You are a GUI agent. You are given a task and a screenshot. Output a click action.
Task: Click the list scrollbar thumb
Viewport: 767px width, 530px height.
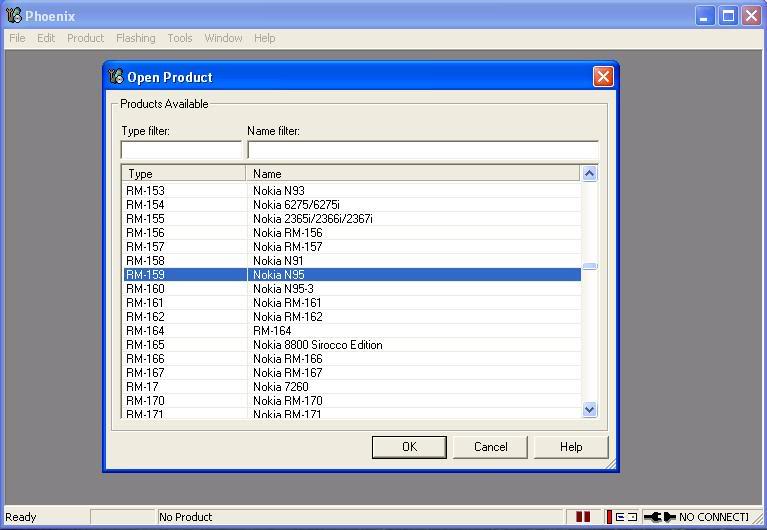(x=589, y=266)
